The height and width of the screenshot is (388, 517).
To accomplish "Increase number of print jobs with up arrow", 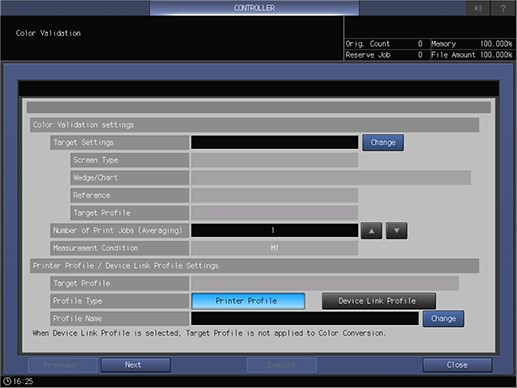I will tap(371, 231).
